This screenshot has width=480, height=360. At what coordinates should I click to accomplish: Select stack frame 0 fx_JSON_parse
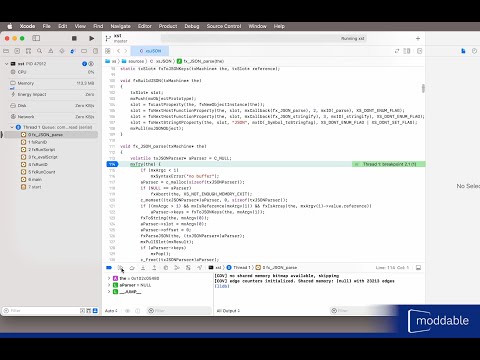click(50, 135)
